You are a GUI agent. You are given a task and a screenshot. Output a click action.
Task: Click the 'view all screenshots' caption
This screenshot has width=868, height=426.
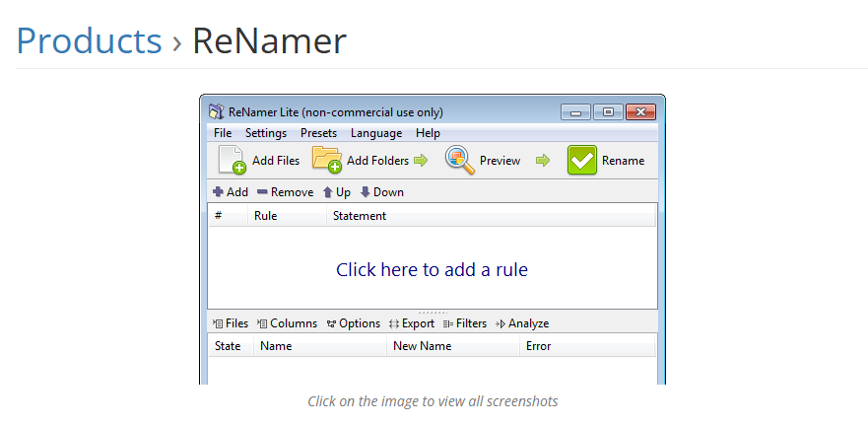point(433,401)
